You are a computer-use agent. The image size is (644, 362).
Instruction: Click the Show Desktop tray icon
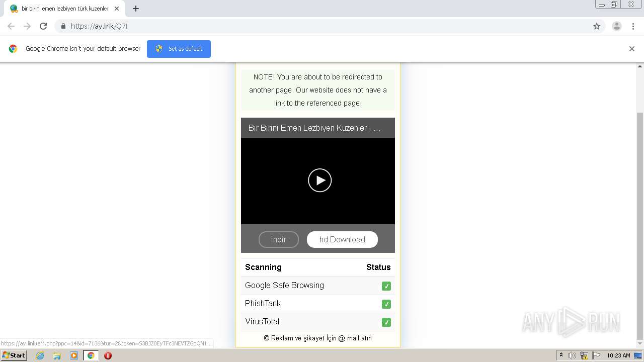[638, 355]
